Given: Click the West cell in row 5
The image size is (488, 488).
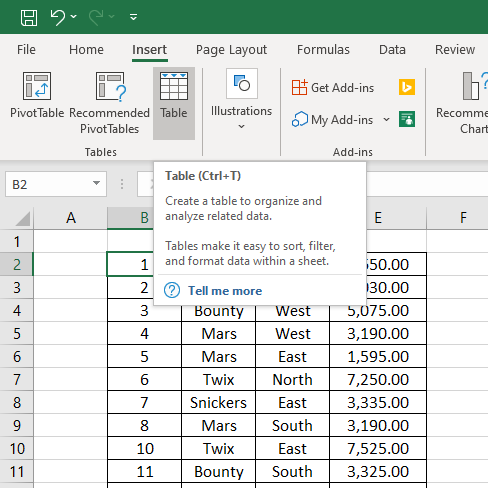Looking at the screenshot, I should tap(292, 333).
